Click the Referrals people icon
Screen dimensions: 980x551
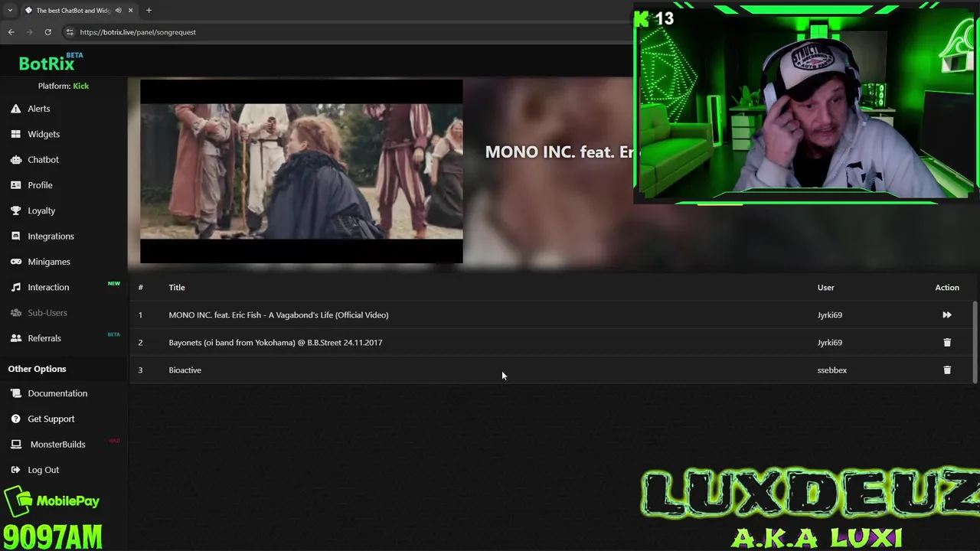click(x=15, y=338)
